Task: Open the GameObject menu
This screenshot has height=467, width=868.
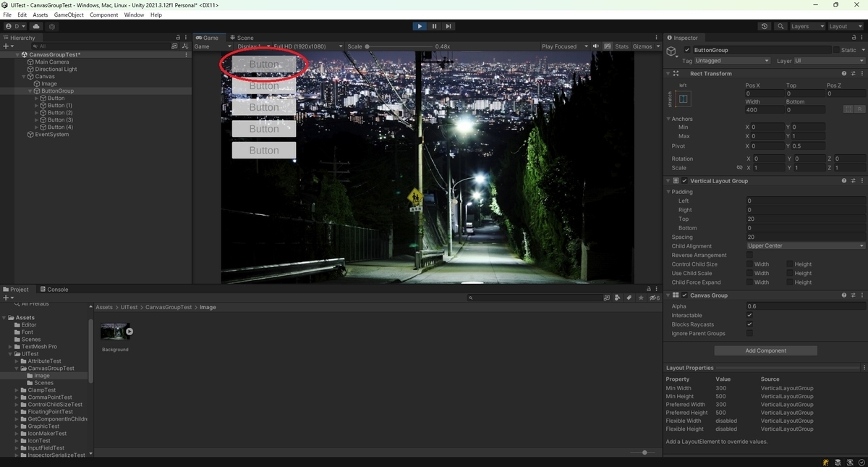Action: tap(69, 14)
